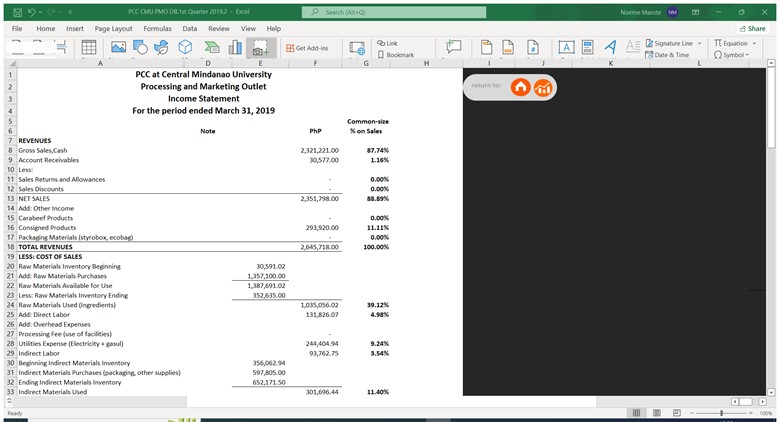Switch to the Home tab
780x422 pixels.
46,28
